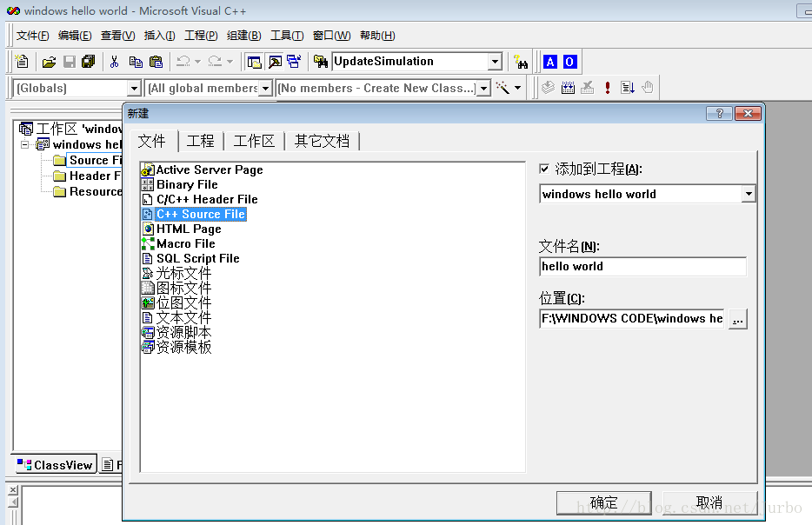Click the WizardBar magic wand icon
This screenshot has width=812, height=525.
click(x=503, y=88)
